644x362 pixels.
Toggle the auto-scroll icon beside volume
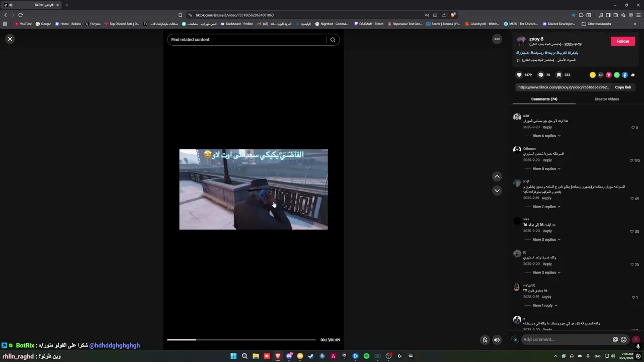pyautogui.click(x=485, y=340)
